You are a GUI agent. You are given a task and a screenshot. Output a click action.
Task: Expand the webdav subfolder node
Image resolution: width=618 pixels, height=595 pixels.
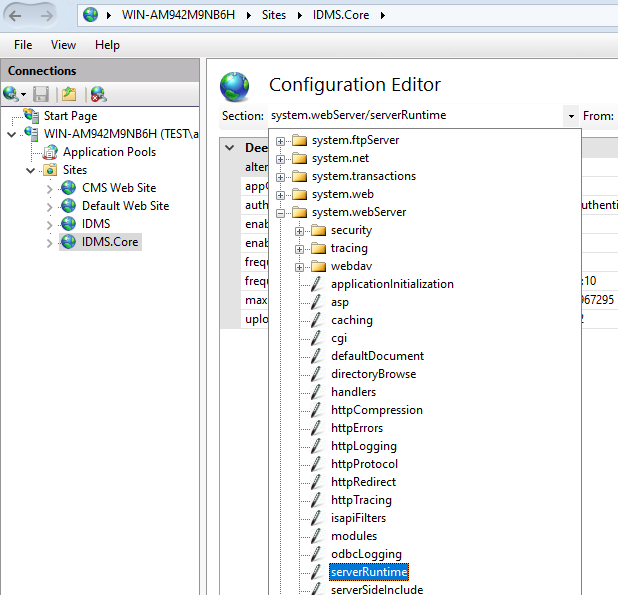pyautogui.click(x=299, y=268)
